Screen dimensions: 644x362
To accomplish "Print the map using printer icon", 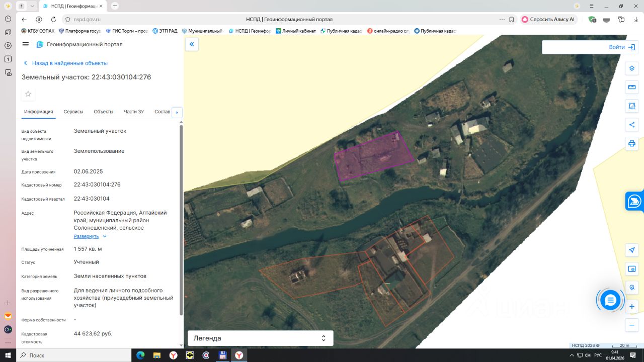I will [632, 143].
